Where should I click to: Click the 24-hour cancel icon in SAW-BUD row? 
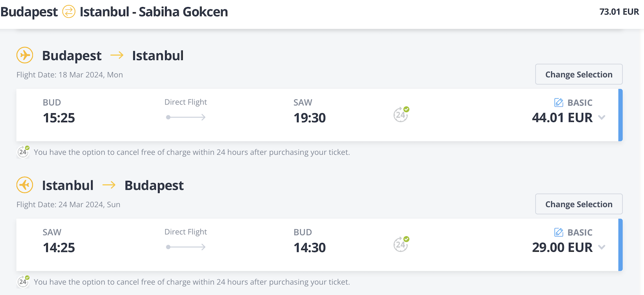pyautogui.click(x=401, y=244)
